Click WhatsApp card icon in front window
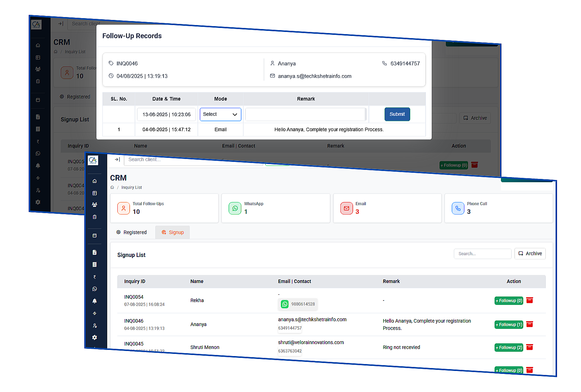Screen dimensions: 581x392 pos(235,208)
